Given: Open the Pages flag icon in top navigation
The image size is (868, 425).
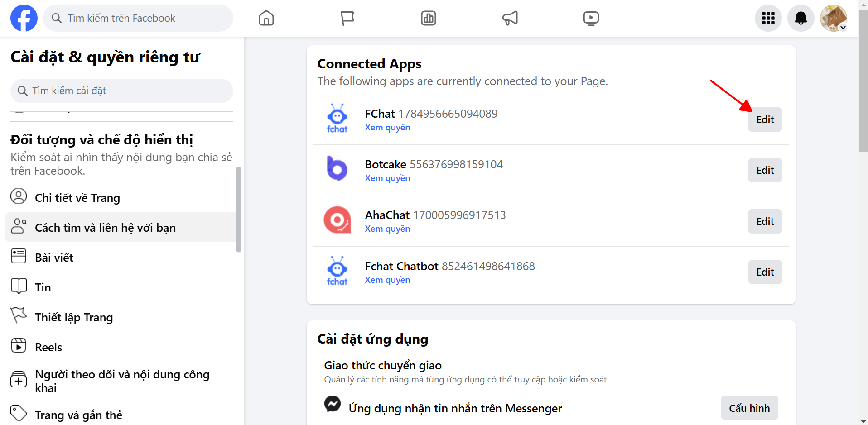Looking at the screenshot, I should (x=347, y=18).
